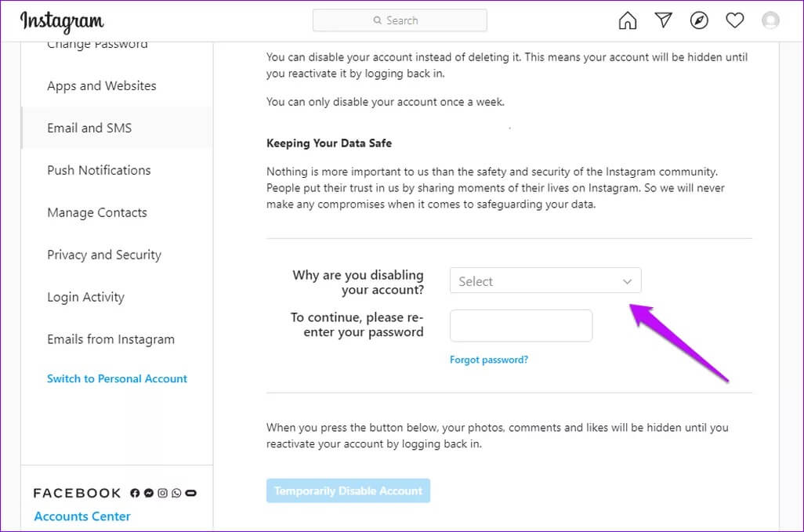The image size is (804, 532).
Task: Click the WhatsApp icon in the footer
Action: tap(176, 493)
